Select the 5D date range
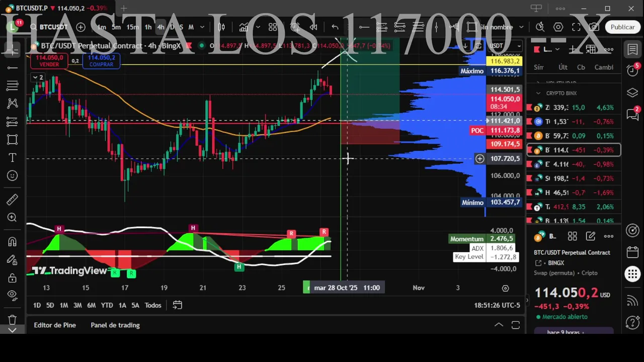 click(x=50, y=305)
